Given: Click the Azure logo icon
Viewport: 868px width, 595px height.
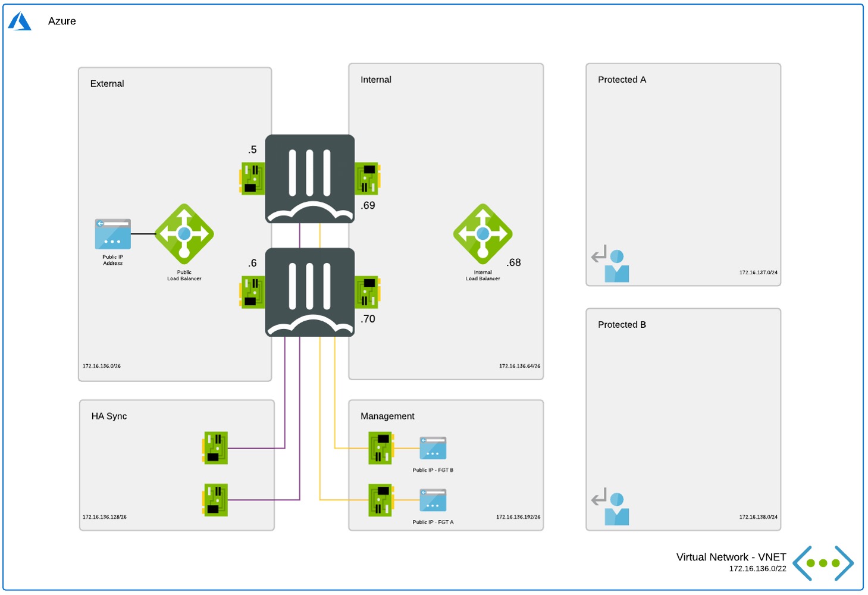Looking at the screenshot, I should [20, 21].
